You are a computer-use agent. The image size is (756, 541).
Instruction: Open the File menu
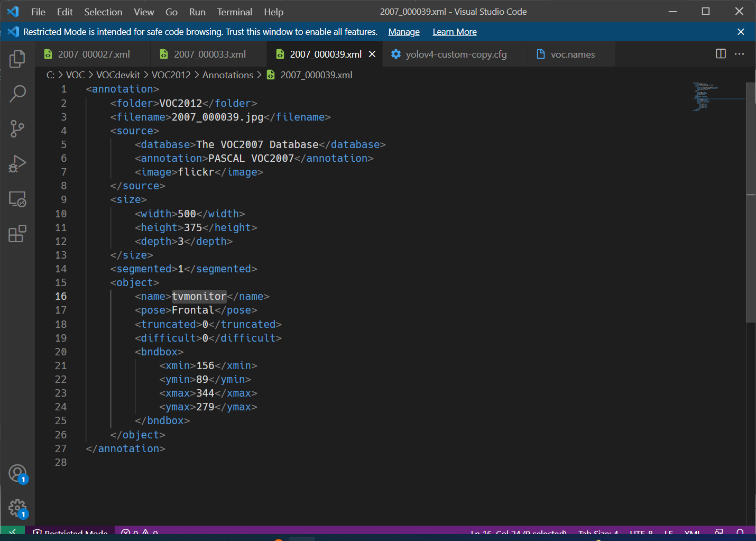38,12
